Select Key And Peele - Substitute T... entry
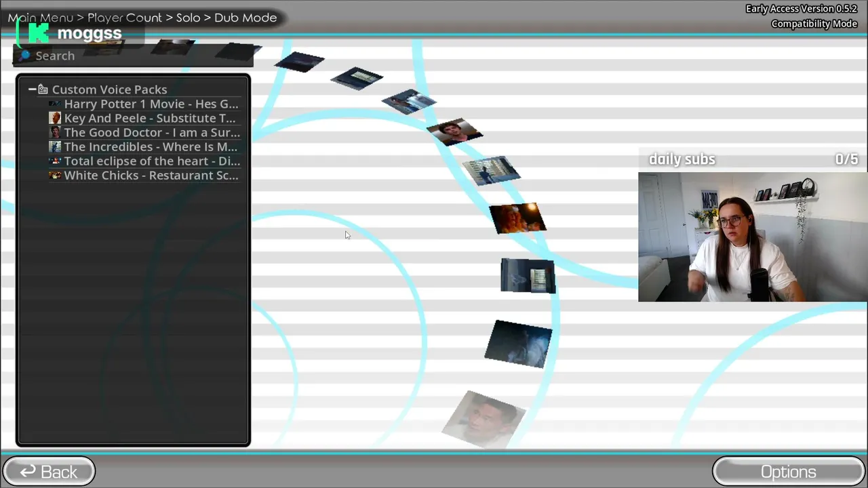868x488 pixels. [144, 118]
